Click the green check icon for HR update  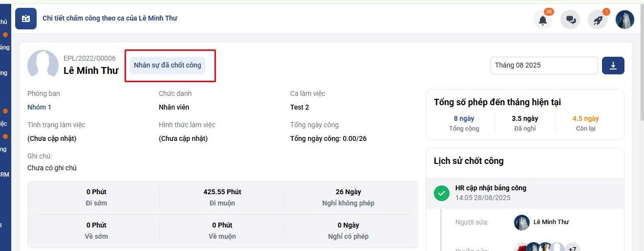tap(442, 193)
